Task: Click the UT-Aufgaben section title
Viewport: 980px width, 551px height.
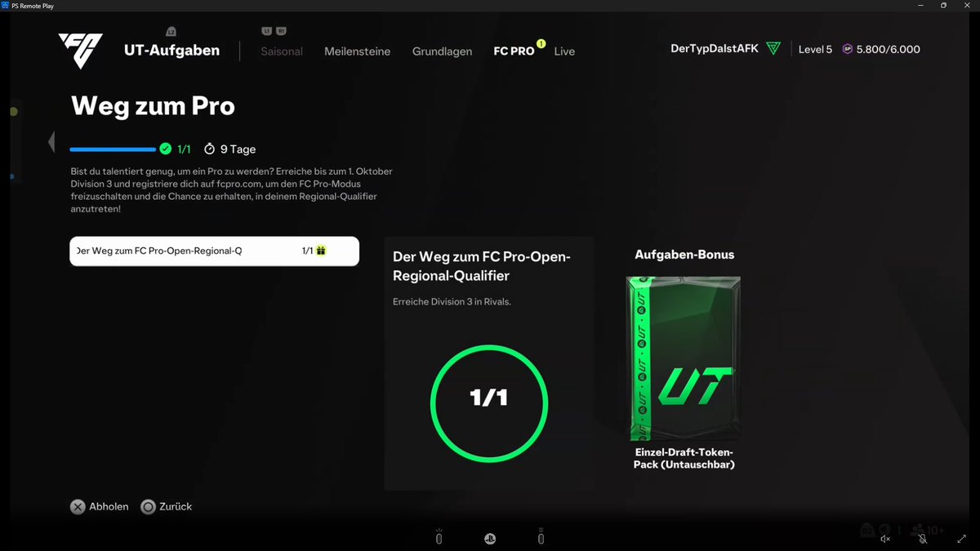Action: tap(171, 51)
